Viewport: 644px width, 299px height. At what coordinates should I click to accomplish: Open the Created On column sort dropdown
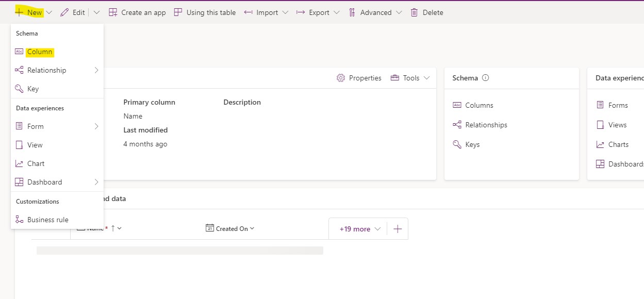(252, 228)
